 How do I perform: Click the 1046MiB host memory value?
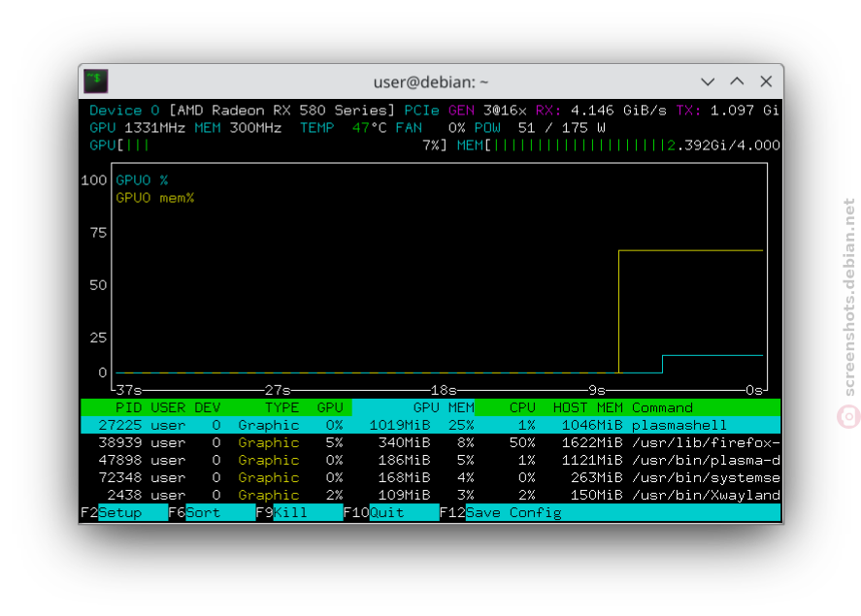click(592, 425)
